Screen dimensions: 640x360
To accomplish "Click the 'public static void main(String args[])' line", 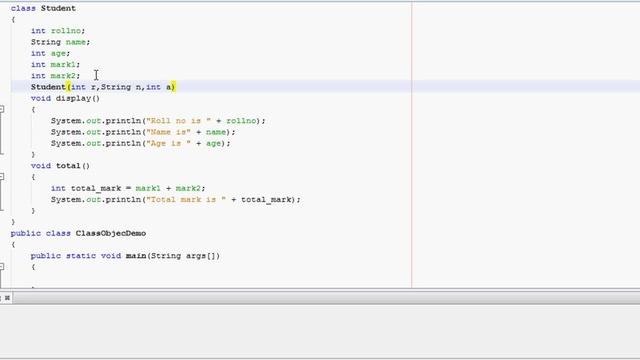I will pyautogui.click(x=125, y=256).
